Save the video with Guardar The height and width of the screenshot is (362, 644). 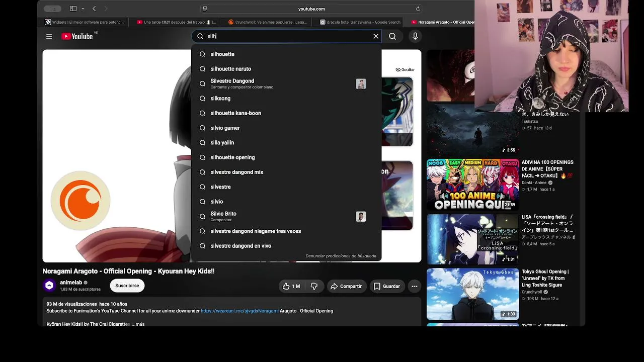(x=387, y=286)
